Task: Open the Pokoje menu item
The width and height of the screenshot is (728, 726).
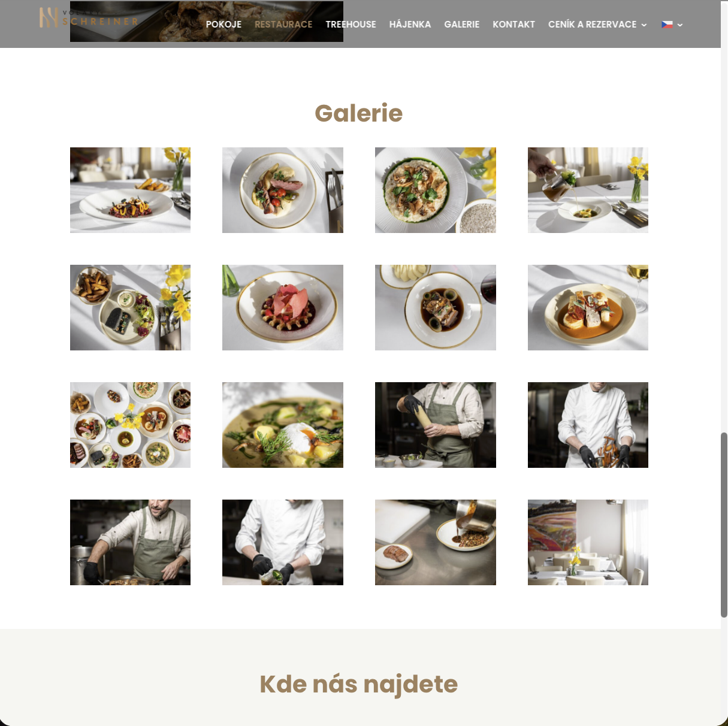Action: (x=223, y=25)
